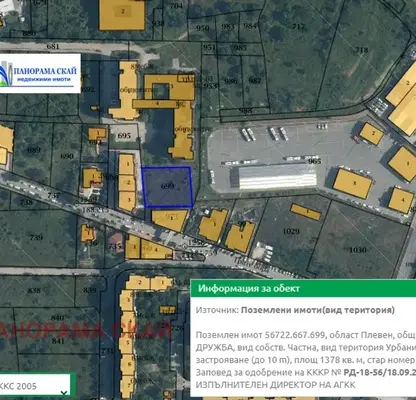Click the Информация за обект panel header
This screenshot has height=400, width=416.
click(x=303, y=288)
